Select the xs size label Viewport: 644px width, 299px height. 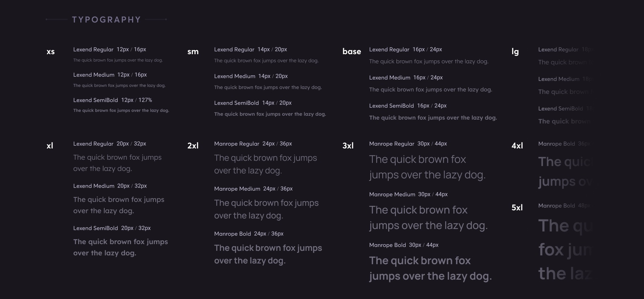(x=51, y=52)
